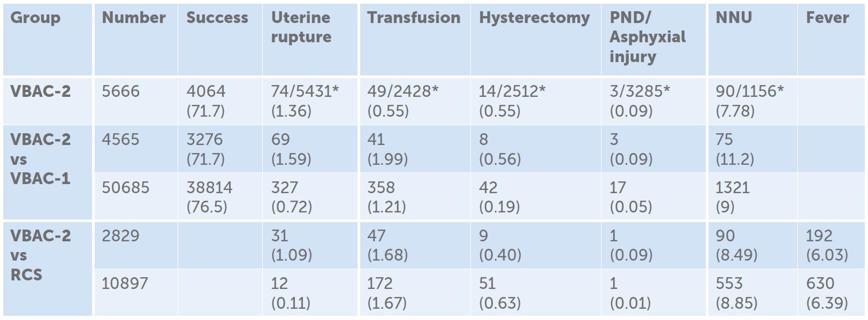Click the number cell 10897
This screenshot has width=868, height=320.
point(125,284)
